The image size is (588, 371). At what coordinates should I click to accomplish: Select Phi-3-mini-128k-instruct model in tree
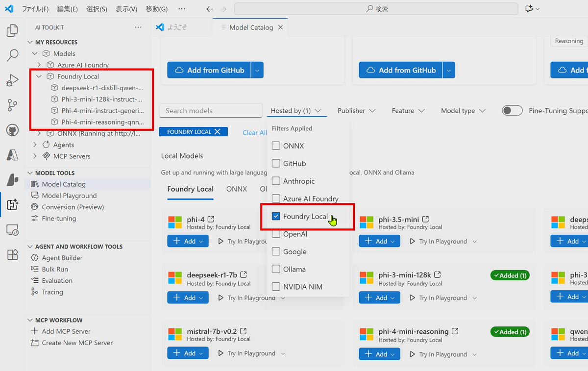coord(102,99)
